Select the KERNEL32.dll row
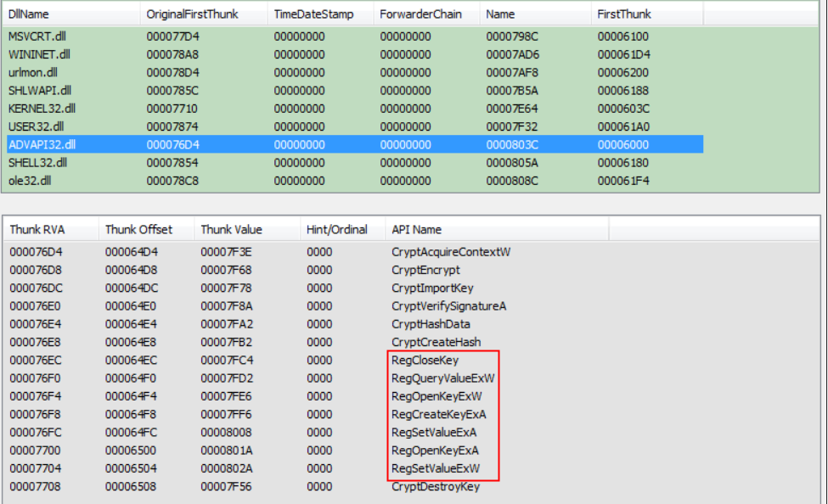828x504 pixels. click(x=355, y=109)
